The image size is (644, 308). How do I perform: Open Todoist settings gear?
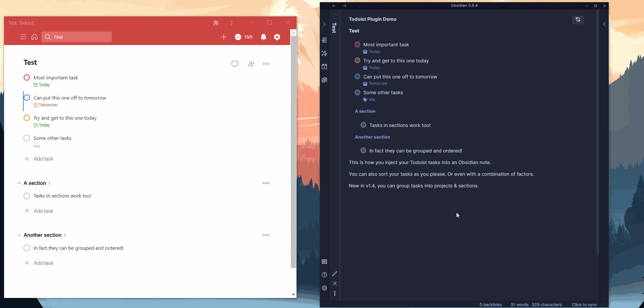click(277, 37)
